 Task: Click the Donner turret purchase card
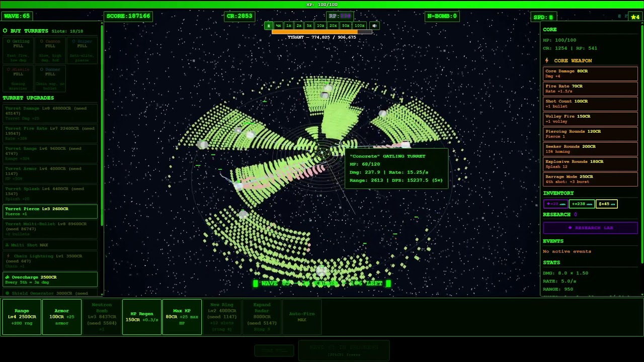click(x=50, y=78)
